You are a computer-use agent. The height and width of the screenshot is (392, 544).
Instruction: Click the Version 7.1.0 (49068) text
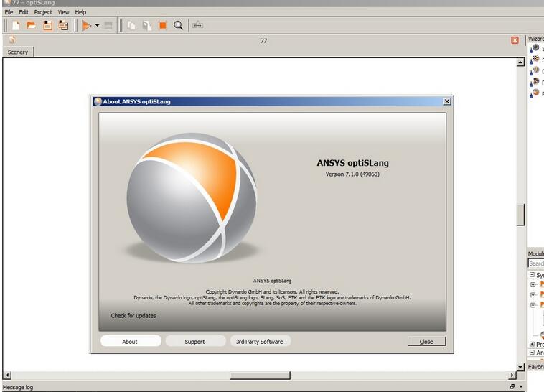tap(352, 174)
